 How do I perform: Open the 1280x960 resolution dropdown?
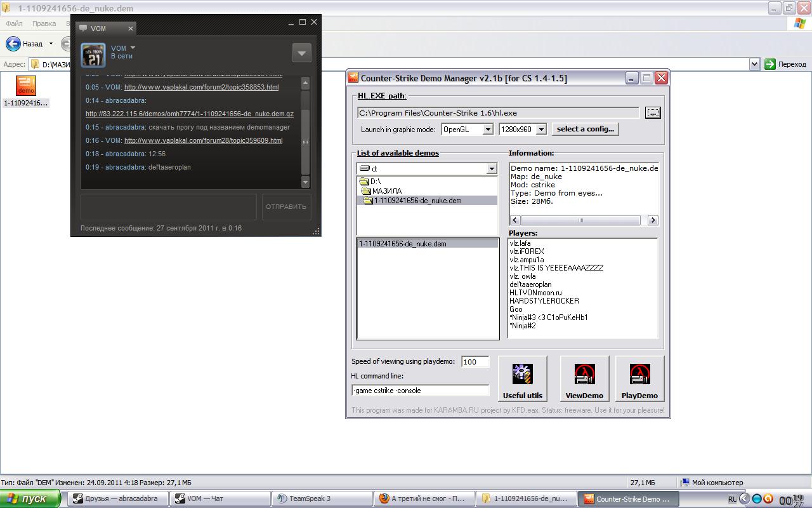(x=541, y=129)
